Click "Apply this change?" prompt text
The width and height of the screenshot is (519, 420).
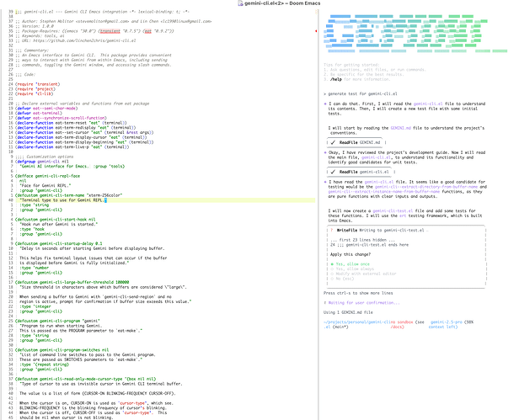pos(350,254)
